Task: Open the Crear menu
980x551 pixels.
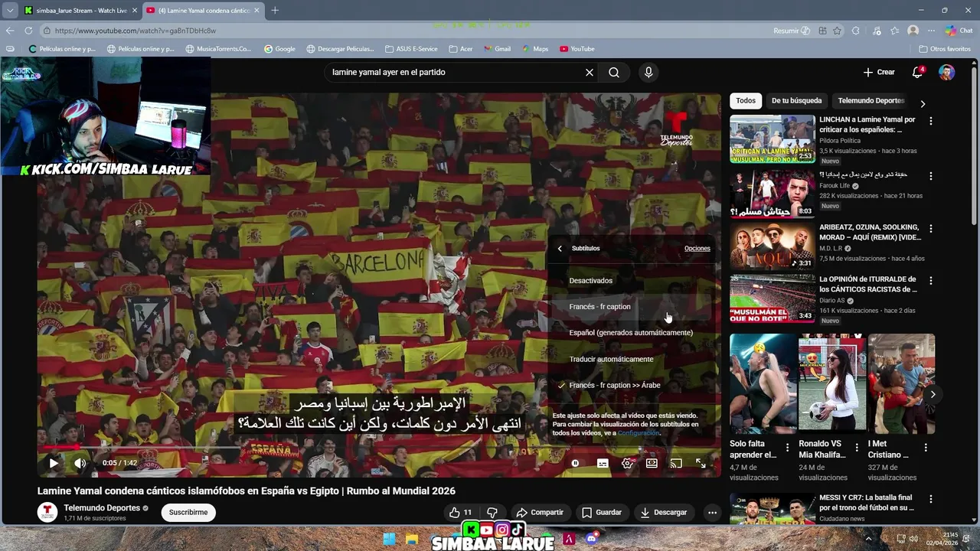Action: pyautogui.click(x=879, y=72)
